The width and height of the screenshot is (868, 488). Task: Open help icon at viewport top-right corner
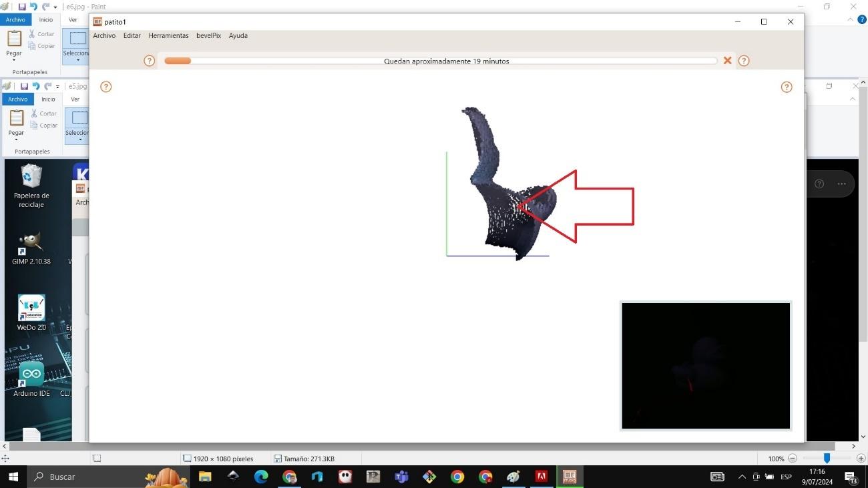(x=787, y=87)
